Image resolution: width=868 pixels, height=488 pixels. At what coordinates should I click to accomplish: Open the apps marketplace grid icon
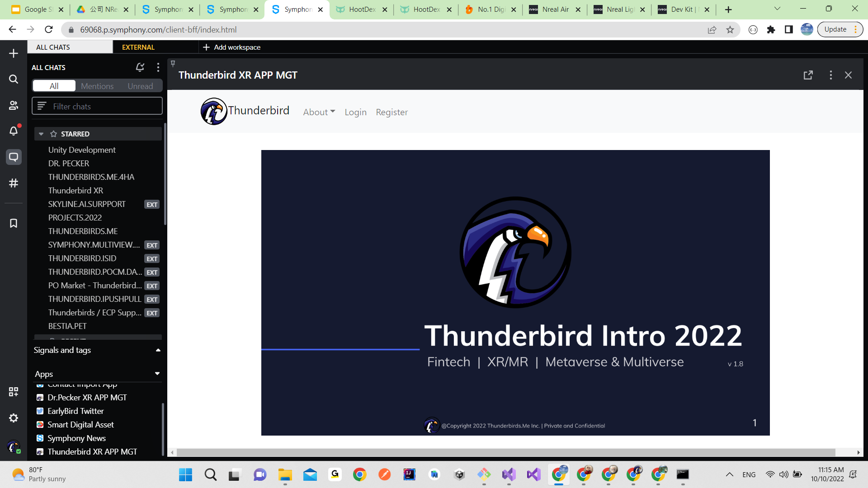[14, 392]
